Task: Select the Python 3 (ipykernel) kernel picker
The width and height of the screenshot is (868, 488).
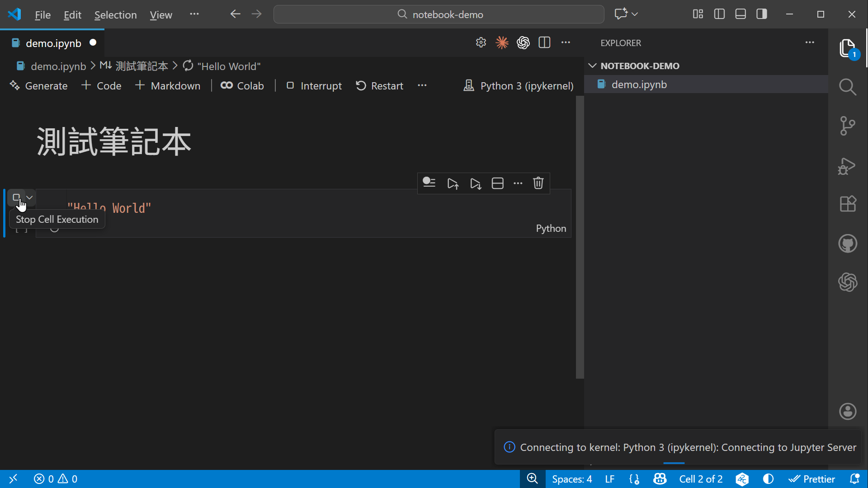Action: coord(519,86)
